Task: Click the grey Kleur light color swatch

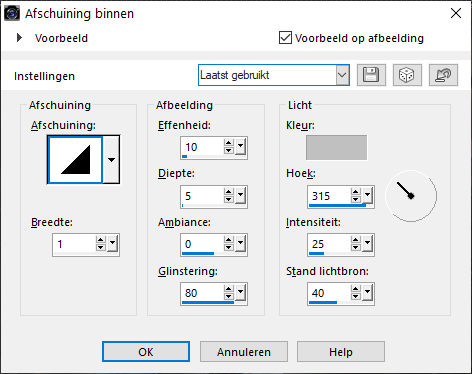Action: coord(336,147)
